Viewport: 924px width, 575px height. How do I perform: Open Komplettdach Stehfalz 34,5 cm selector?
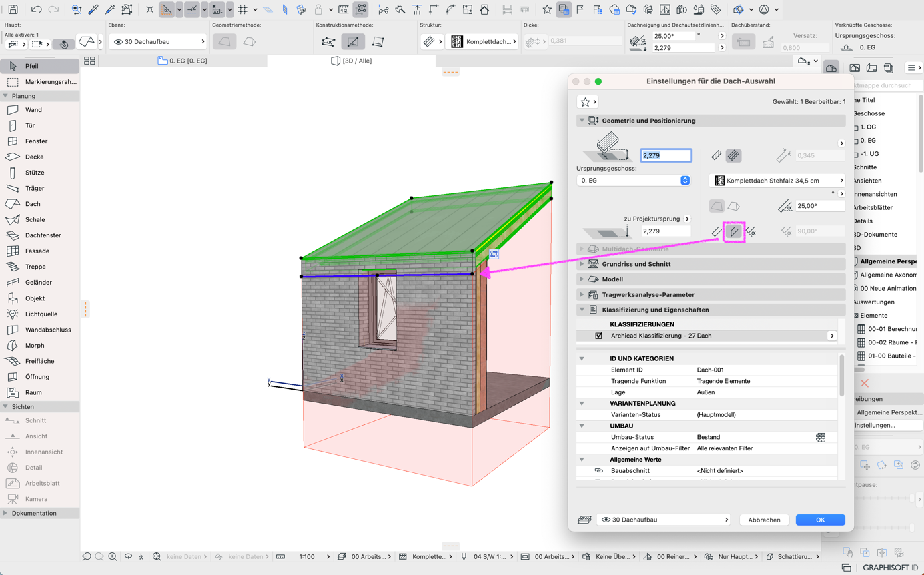777,181
